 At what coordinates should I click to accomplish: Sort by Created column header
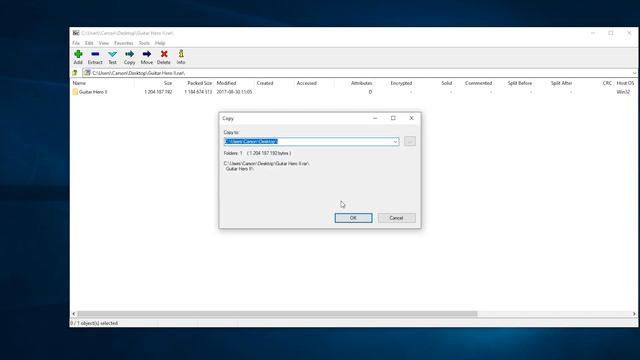tap(265, 83)
